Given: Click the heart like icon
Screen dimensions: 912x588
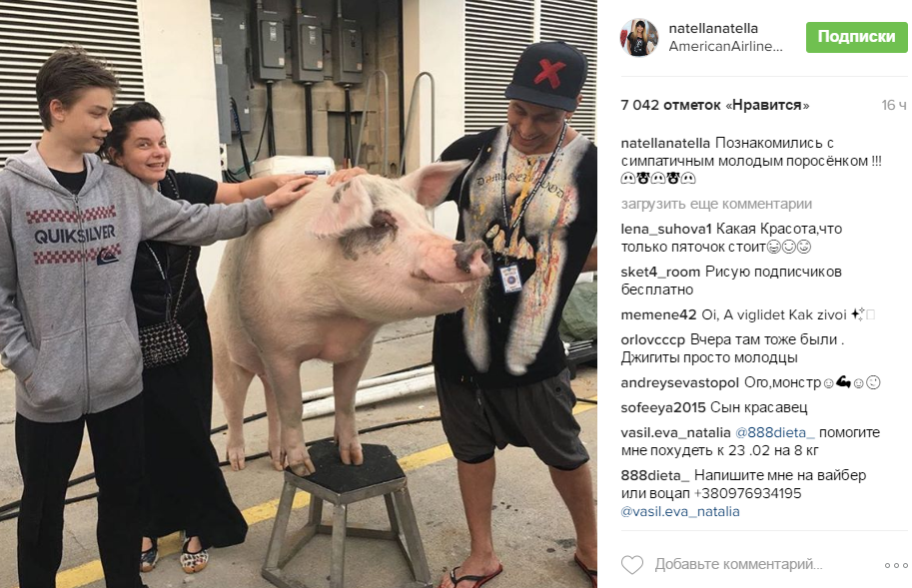Looking at the screenshot, I should pos(632,565).
